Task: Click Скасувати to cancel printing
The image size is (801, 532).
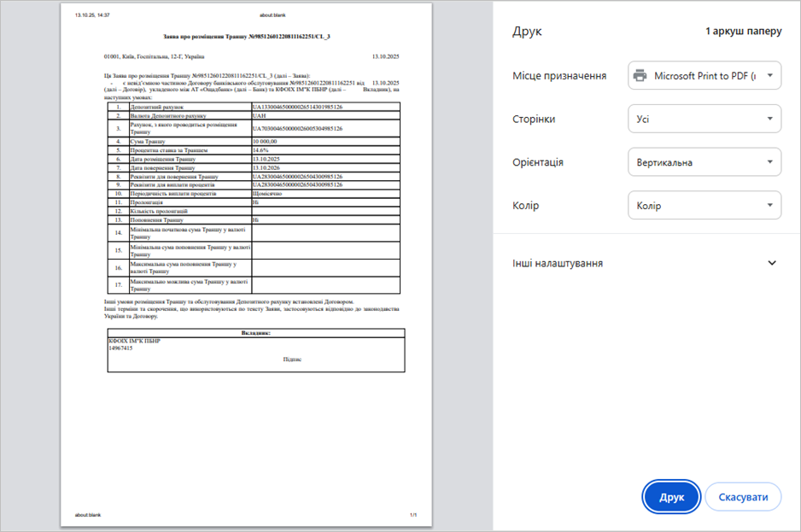Action: (x=743, y=496)
